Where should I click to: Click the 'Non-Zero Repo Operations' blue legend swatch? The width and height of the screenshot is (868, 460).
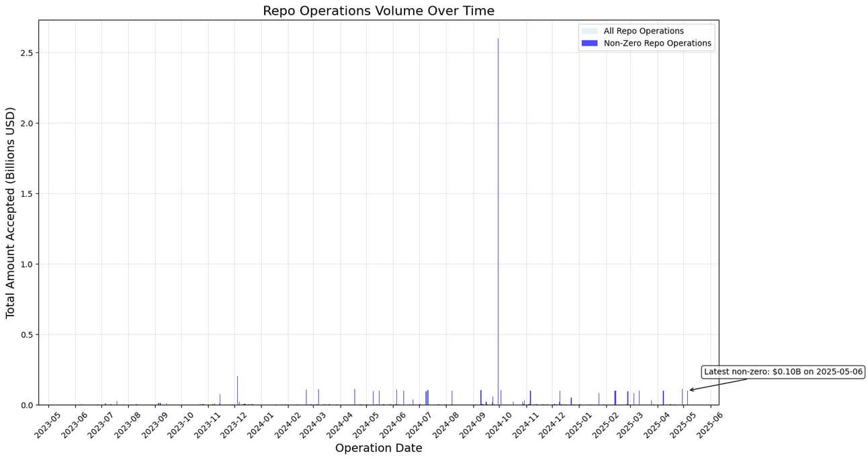[x=589, y=43]
